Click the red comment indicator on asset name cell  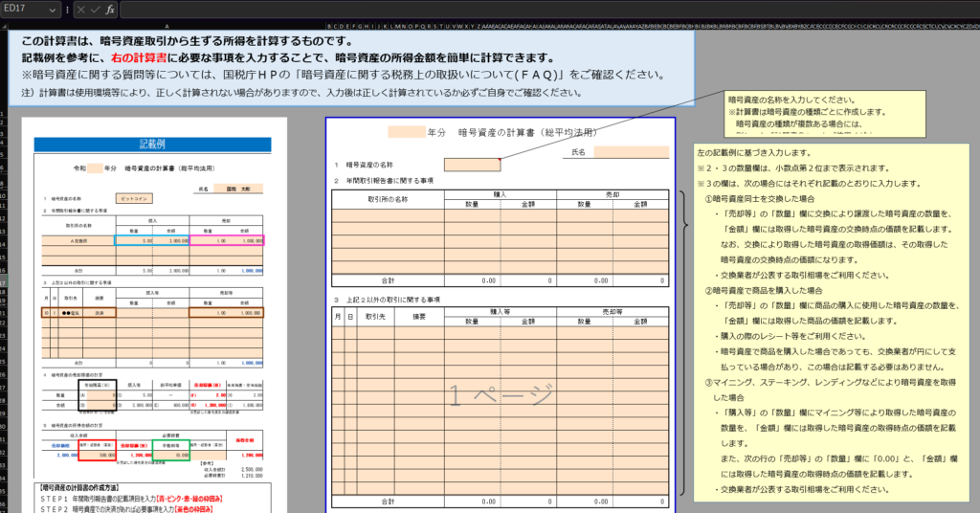click(x=499, y=159)
